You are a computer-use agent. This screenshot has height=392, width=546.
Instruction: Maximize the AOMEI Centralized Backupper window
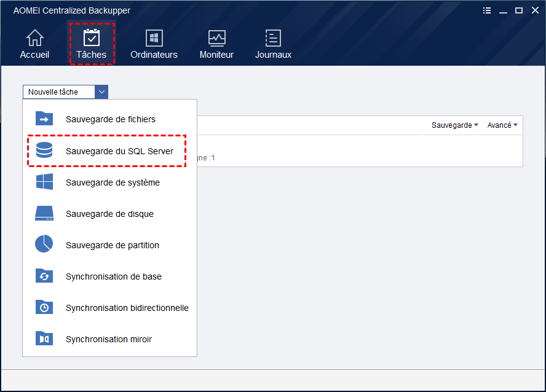[x=519, y=10]
